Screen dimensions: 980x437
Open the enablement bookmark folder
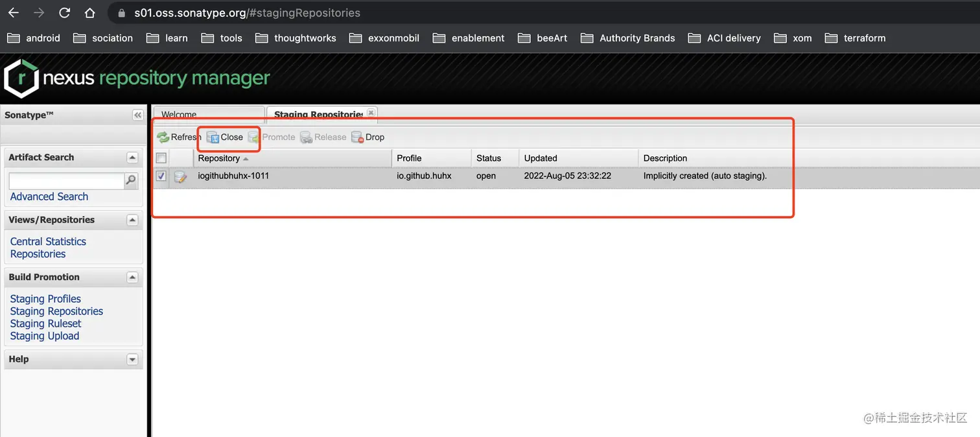(469, 38)
